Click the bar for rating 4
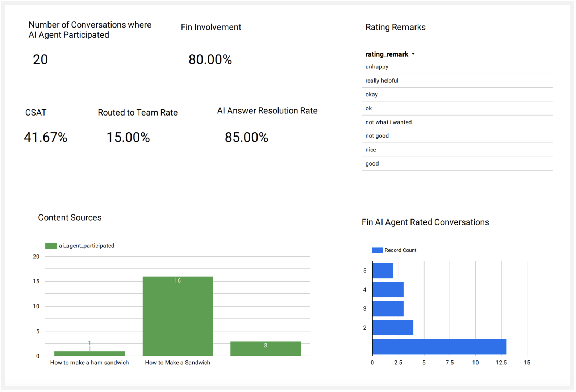The image size is (576, 392). click(x=388, y=290)
